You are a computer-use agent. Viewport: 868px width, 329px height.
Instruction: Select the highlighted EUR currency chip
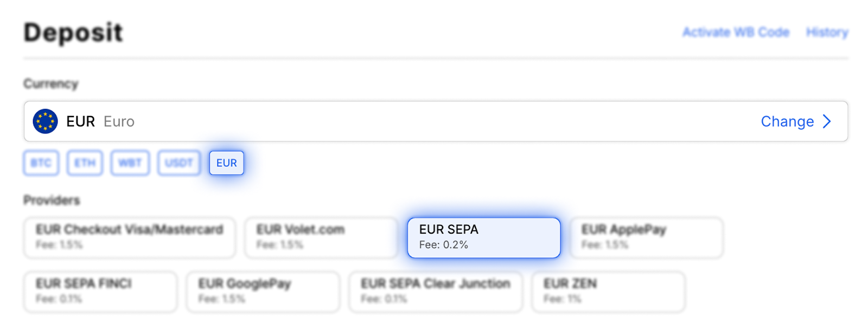227,163
